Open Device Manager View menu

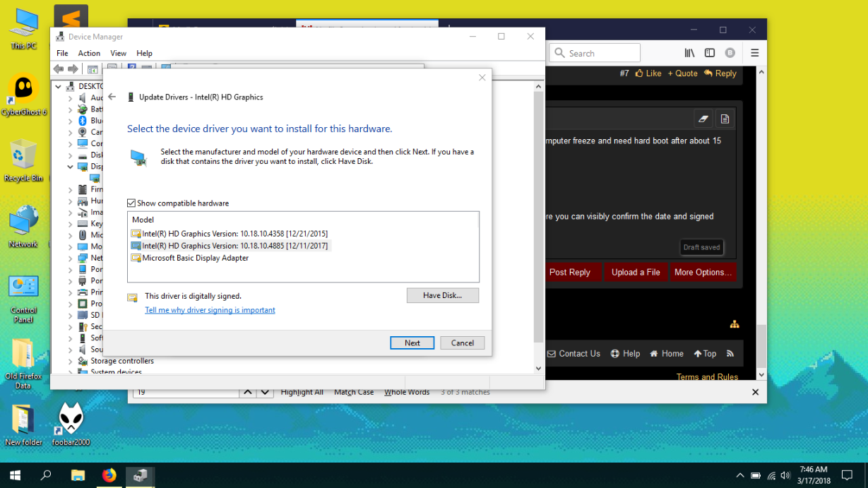(x=118, y=53)
